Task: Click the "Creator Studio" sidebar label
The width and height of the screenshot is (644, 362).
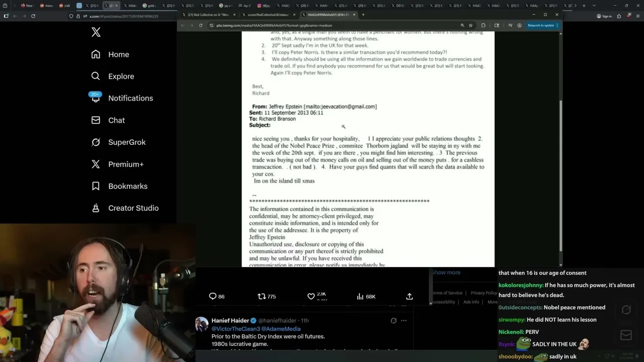Action: pyautogui.click(x=133, y=208)
